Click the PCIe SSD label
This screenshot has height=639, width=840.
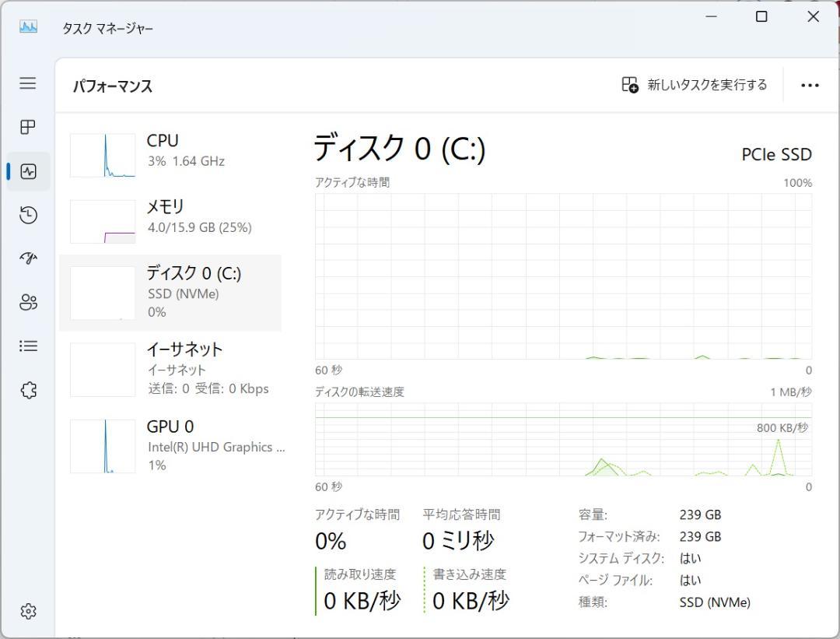click(776, 154)
